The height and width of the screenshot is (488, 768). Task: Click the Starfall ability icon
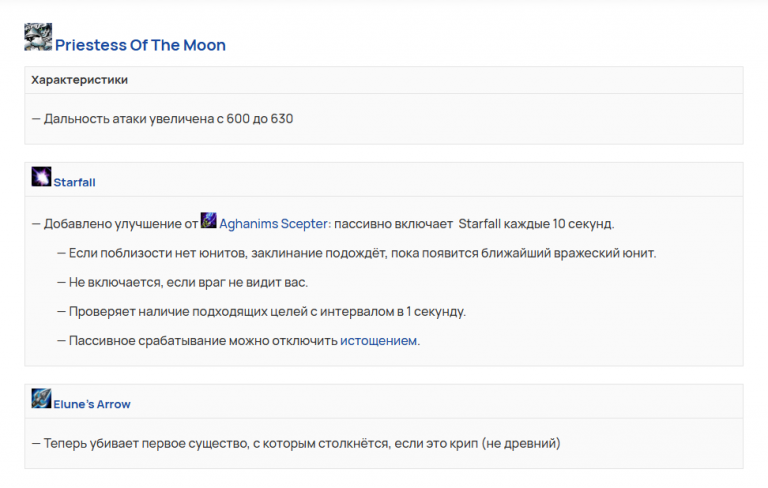pos(41,177)
